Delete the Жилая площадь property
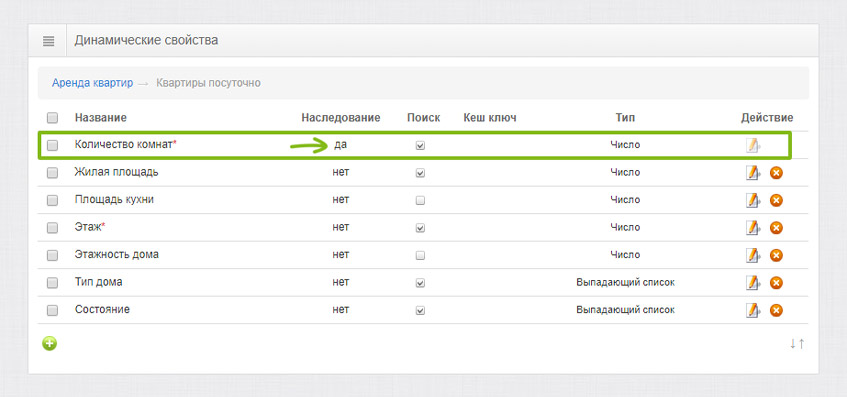The image size is (847, 397). (x=776, y=173)
